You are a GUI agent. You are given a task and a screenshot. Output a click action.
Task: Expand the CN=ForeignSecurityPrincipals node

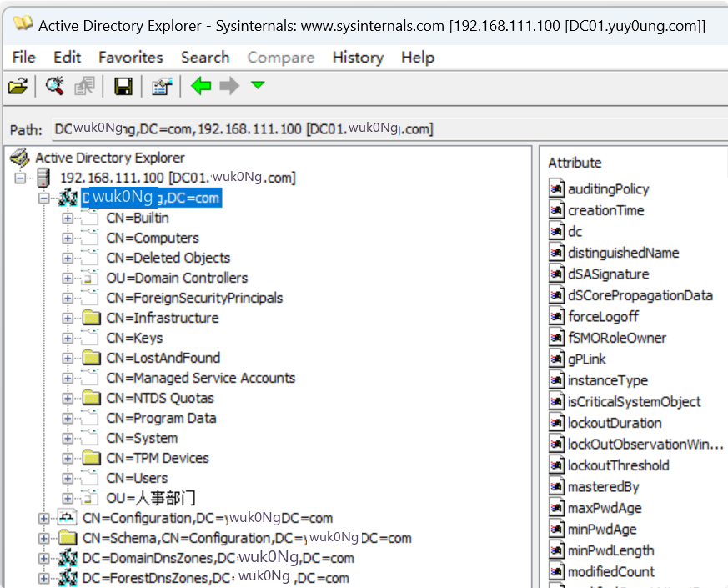pos(68,299)
